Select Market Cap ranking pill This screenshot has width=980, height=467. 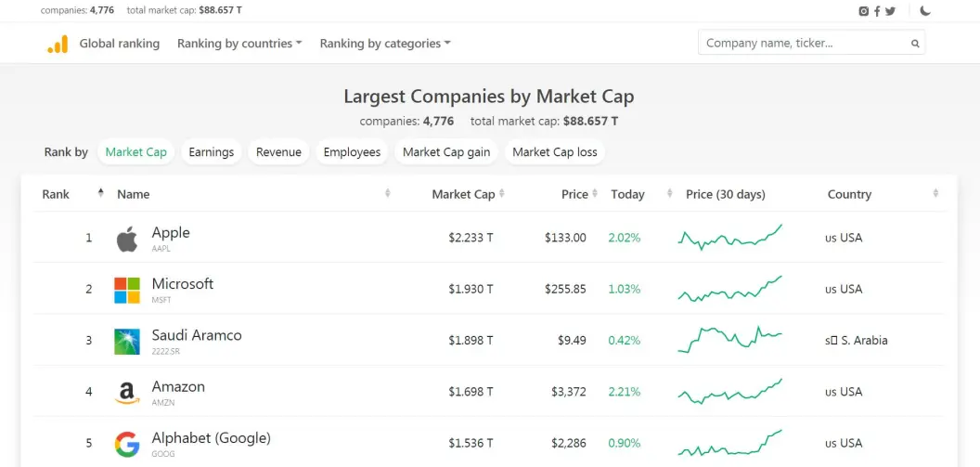pyautogui.click(x=136, y=152)
